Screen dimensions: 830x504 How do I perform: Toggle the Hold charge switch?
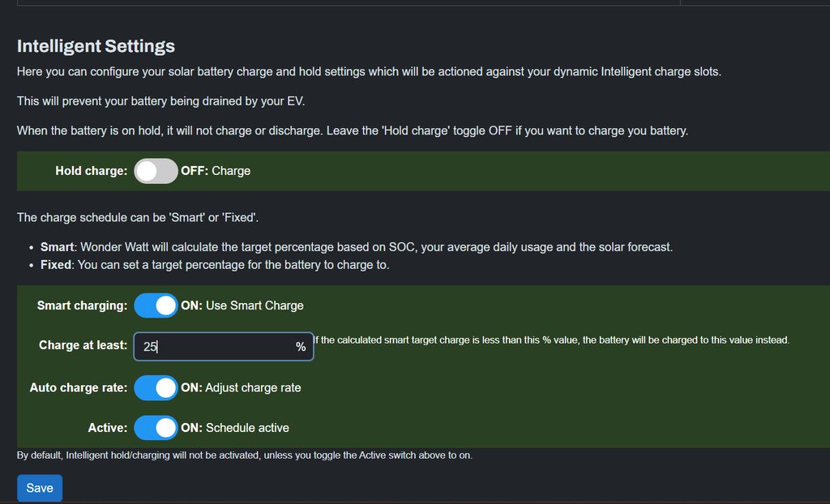point(156,171)
